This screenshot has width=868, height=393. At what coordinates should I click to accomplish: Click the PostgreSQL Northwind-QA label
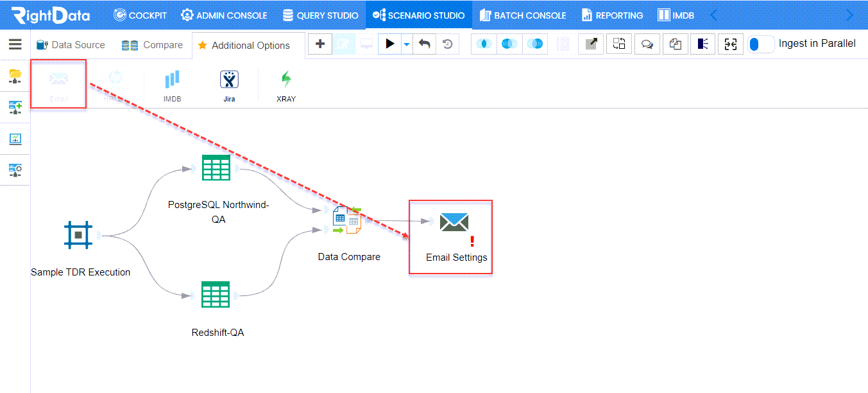[x=219, y=212]
